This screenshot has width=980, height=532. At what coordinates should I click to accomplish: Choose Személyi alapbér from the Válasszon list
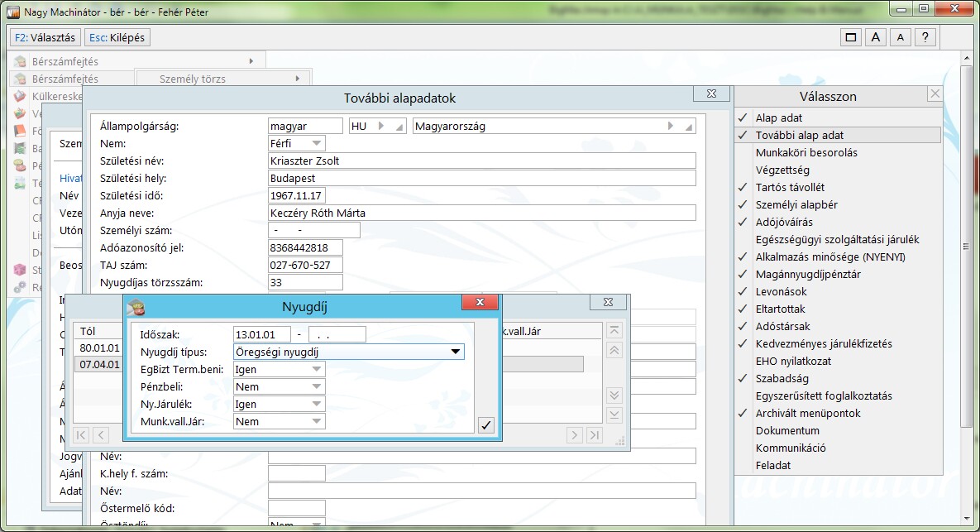click(x=796, y=204)
